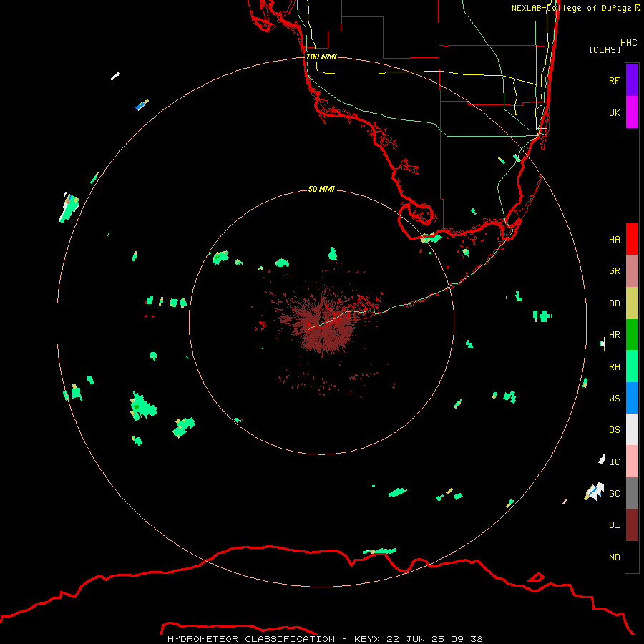Click the "[CLAS]" units label
The width and height of the screenshot is (644, 644).
605,49
